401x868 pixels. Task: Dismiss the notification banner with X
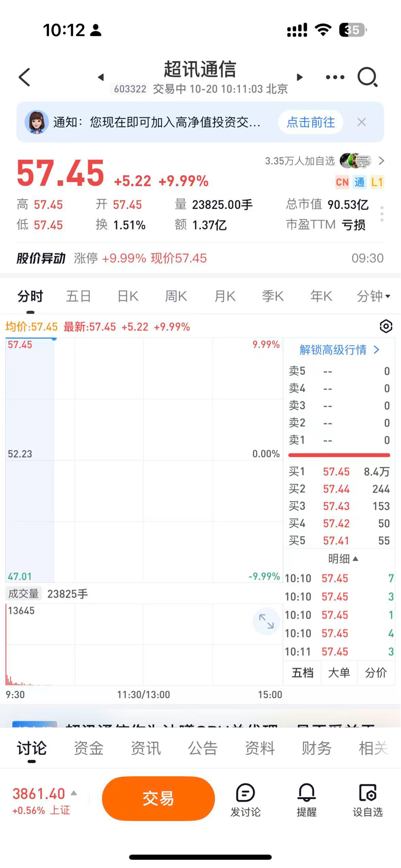(361, 122)
